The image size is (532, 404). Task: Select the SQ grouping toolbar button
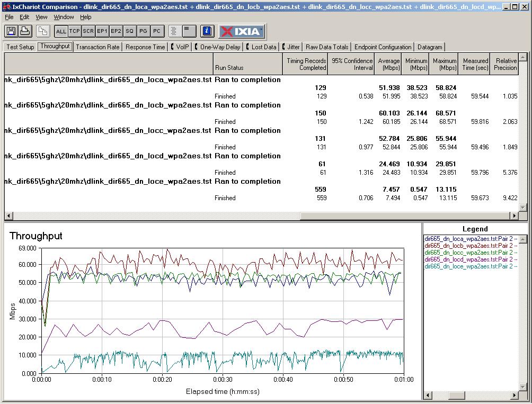pos(130,31)
